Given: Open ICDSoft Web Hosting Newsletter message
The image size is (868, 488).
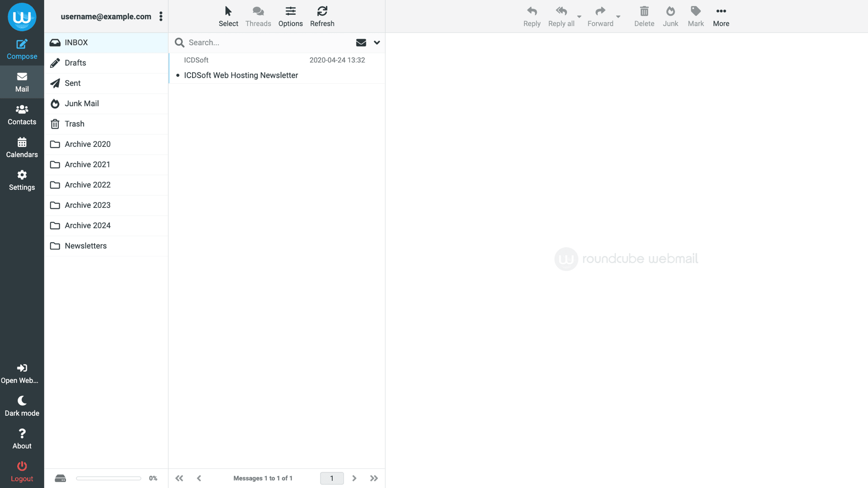Looking at the screenshot, I should tap(241, 75).
